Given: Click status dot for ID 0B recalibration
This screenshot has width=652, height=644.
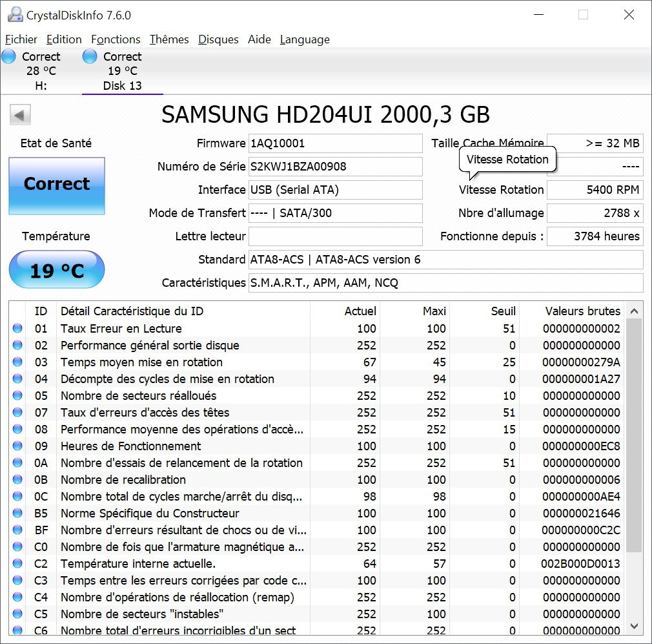Looking at the screenshot, I should tap(17, 479).
